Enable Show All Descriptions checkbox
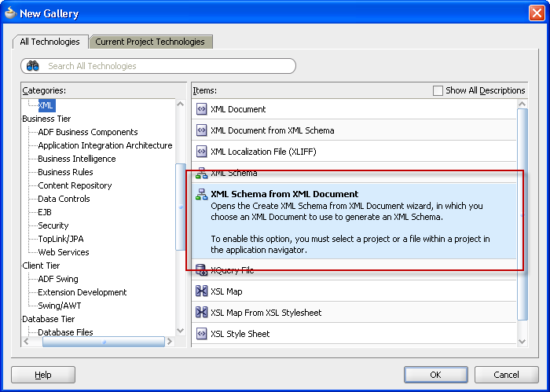The height and width of the screenshot is (392, 550). tap(438, 90)
